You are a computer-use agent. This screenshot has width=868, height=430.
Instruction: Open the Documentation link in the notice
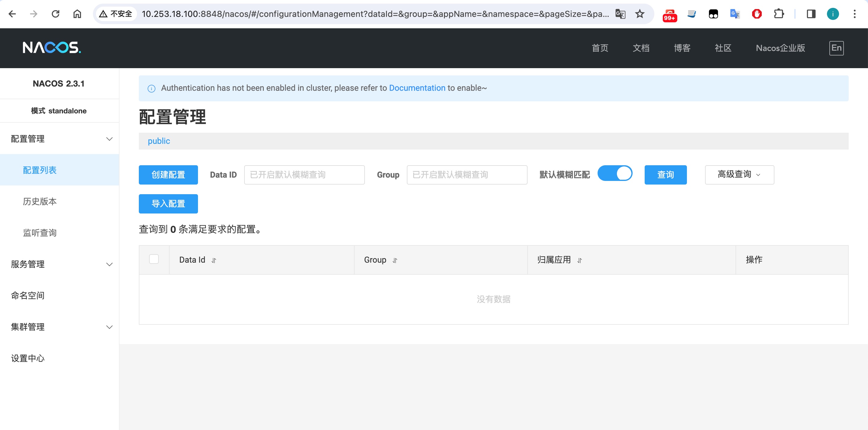click(x=417, y=88)
